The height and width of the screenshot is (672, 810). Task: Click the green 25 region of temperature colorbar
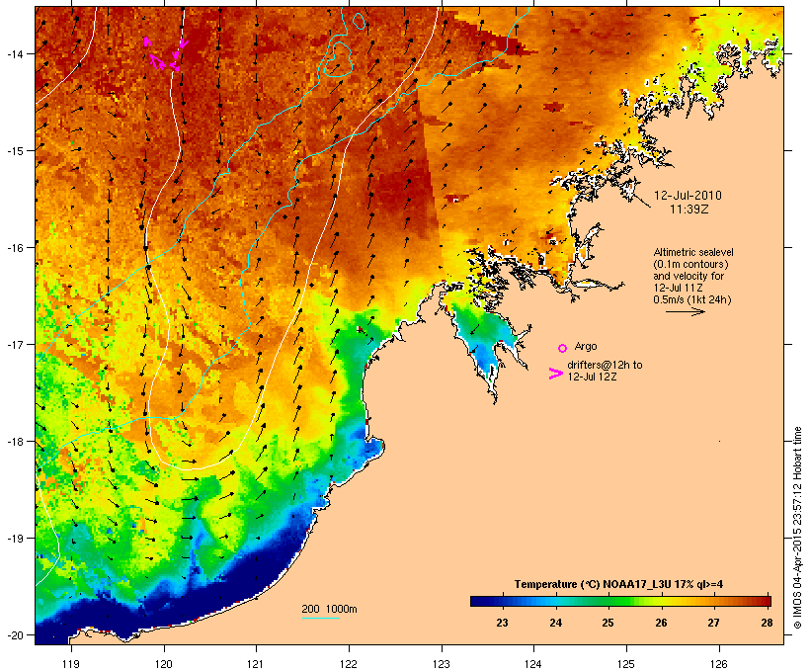(x=608, y=601)
